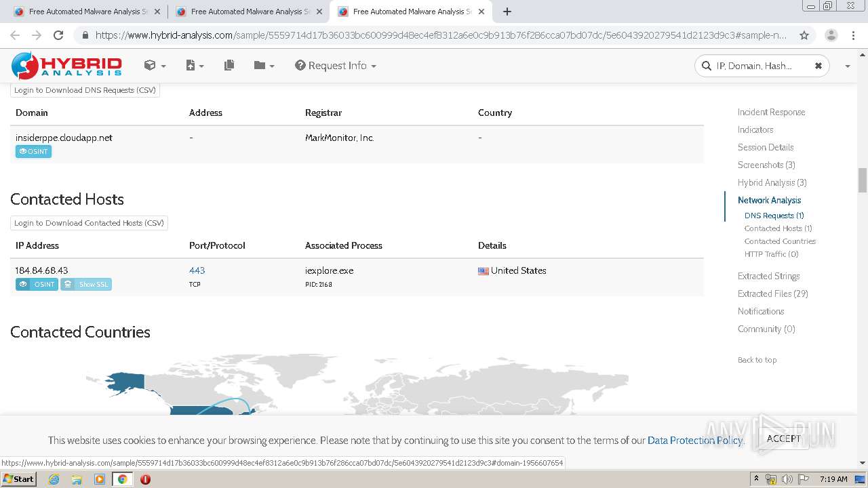This screenshot has height=488, width=868.
Task: Toggle the Show SSL button
Action: point(86,285)
